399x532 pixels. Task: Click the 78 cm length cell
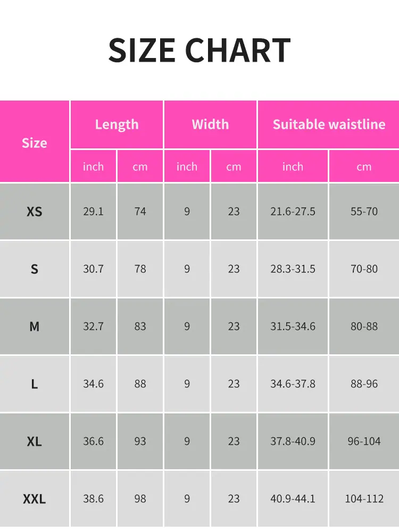coord(140,269)
